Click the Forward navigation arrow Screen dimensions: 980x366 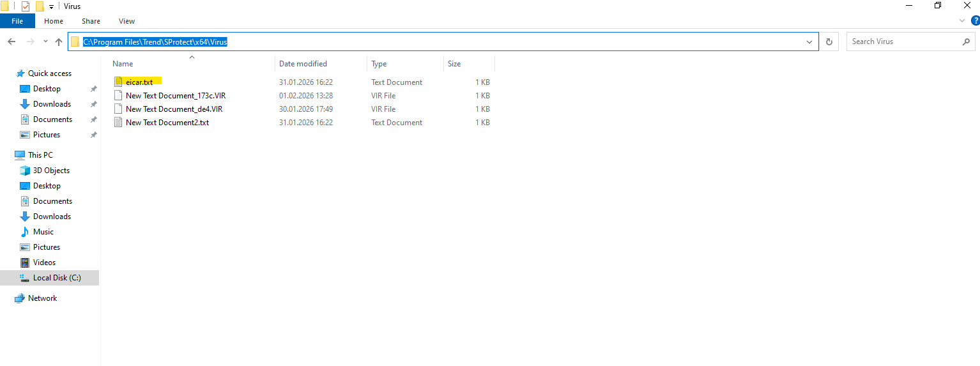(x=30, y=42)
